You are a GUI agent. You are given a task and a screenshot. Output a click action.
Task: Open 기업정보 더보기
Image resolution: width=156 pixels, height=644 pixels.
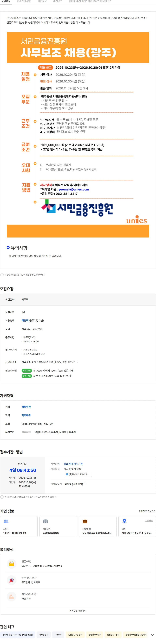pos(147,511)
